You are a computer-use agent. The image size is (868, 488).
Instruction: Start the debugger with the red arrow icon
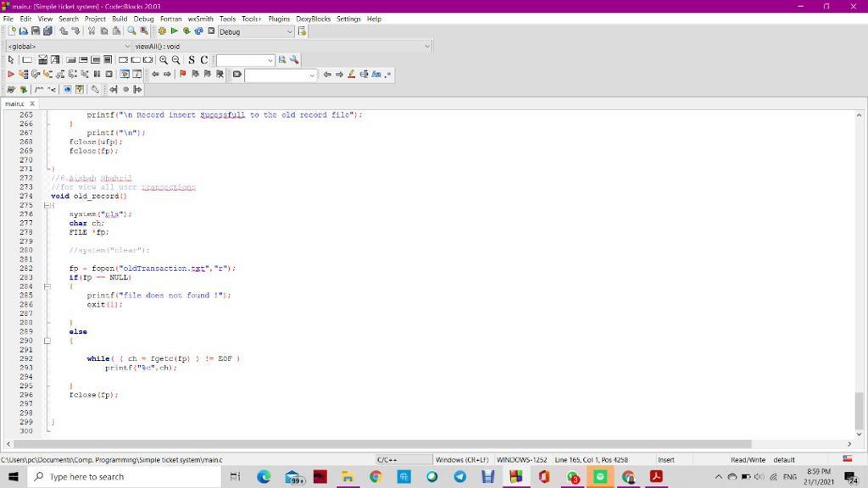pyautogui.click(x=11, y=75)
